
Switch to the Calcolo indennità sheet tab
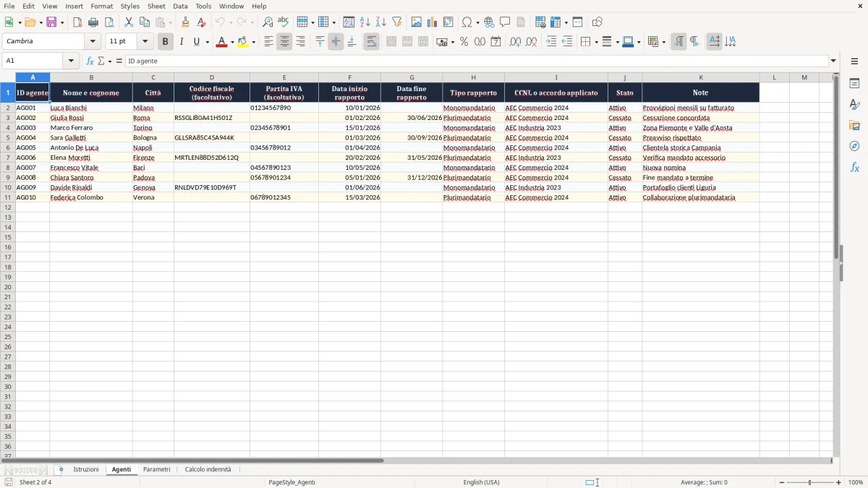coord(208,469)
